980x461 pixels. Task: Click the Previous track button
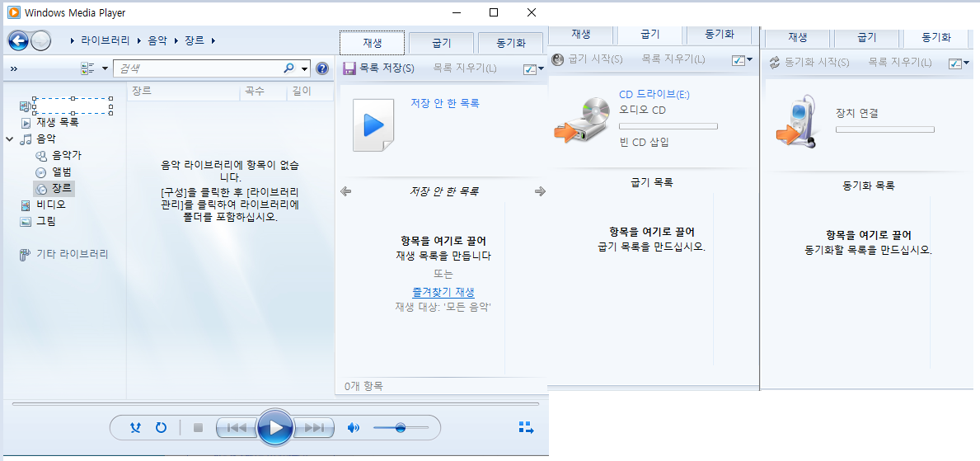237,428
